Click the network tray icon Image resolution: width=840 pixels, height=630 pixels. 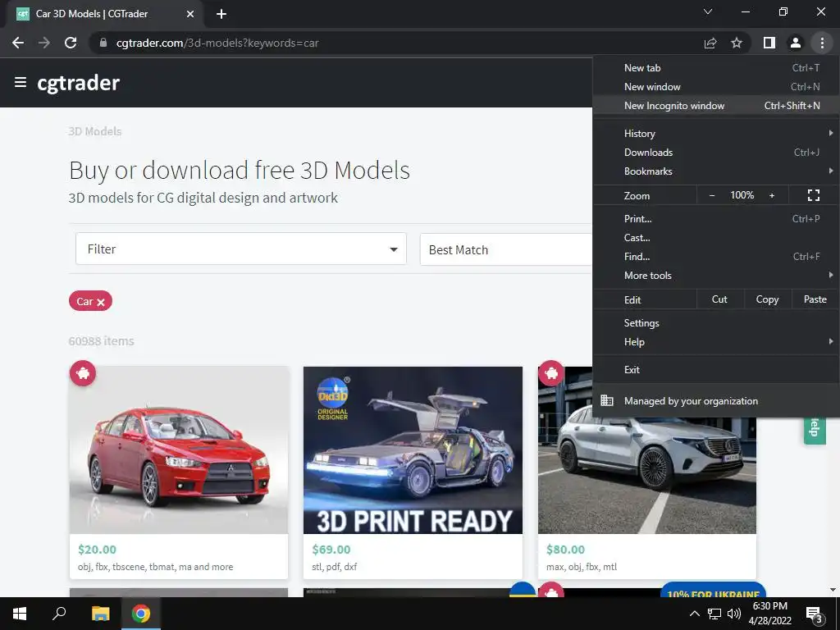[714, 614]
